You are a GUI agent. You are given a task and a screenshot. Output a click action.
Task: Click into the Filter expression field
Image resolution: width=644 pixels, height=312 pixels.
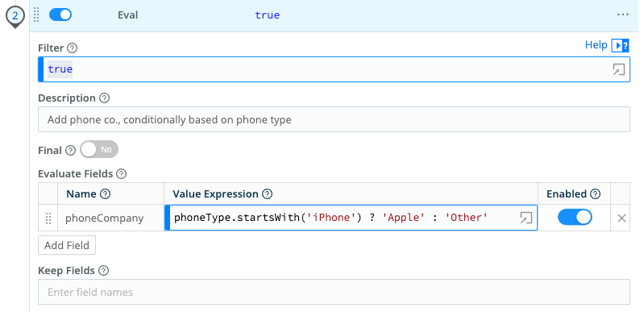pos(334,69)
